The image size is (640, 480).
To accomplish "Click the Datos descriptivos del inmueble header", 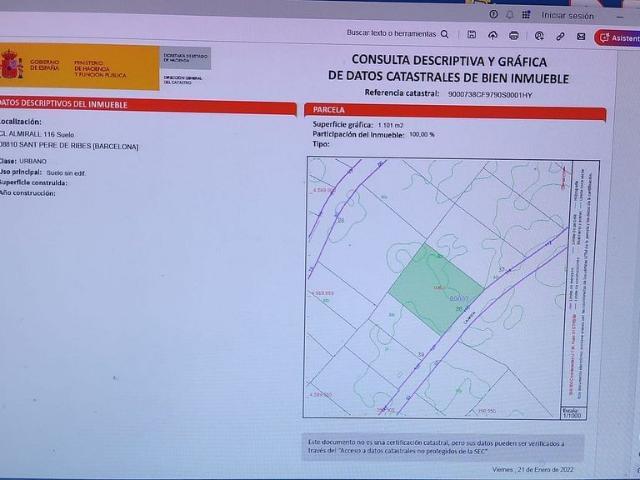I will [x=148, y=106].
